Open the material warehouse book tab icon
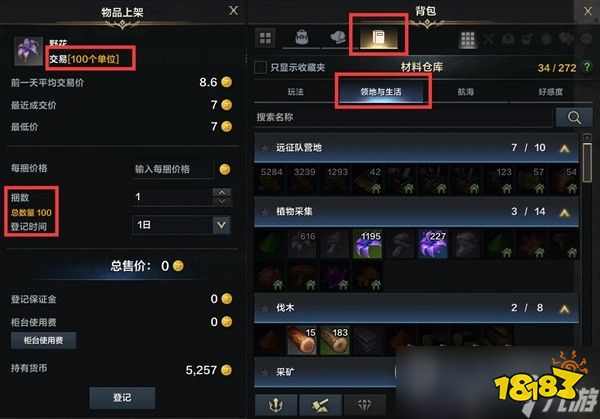 pyautogui.click(x=378, y=38)
